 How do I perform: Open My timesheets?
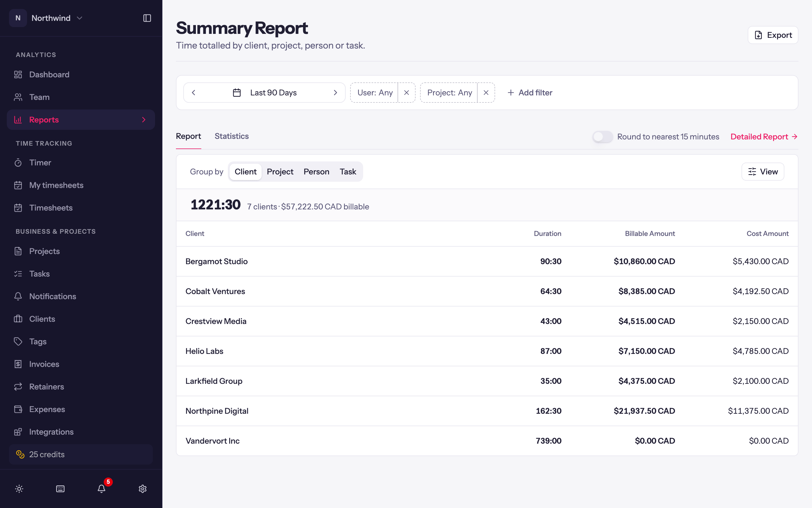coord(81,185)
